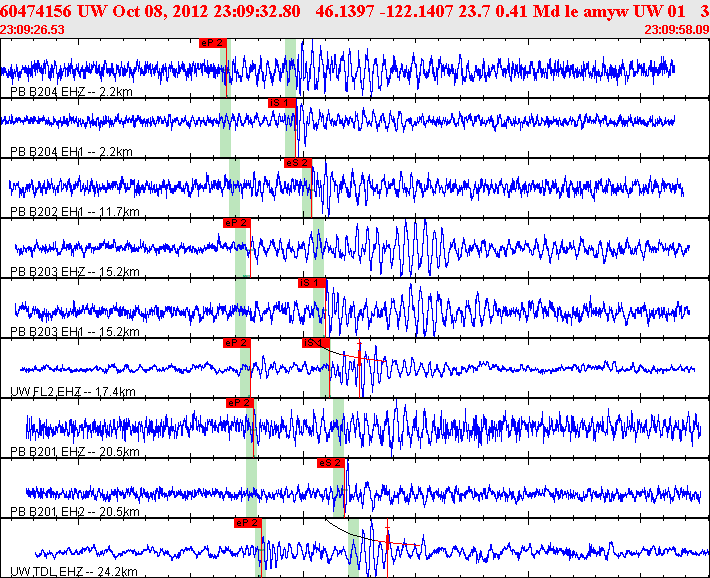The image size is (710, 578).
Task: Click origin time 23:09:32.80 in header
Action: click(x=257, y=11)
